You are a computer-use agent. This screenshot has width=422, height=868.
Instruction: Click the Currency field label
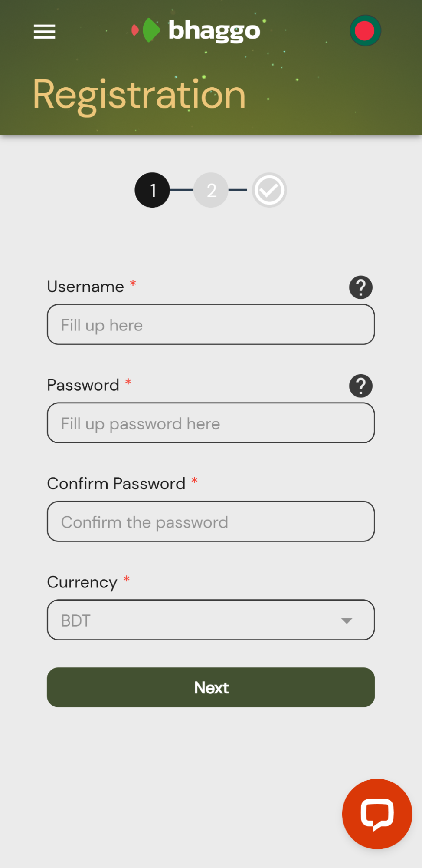(82, 582)
